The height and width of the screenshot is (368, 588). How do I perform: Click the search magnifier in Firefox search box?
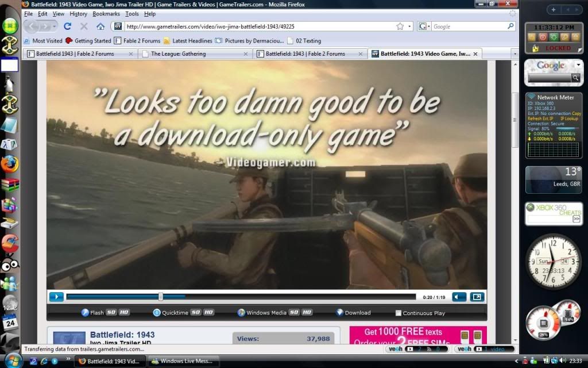(510, 26)
